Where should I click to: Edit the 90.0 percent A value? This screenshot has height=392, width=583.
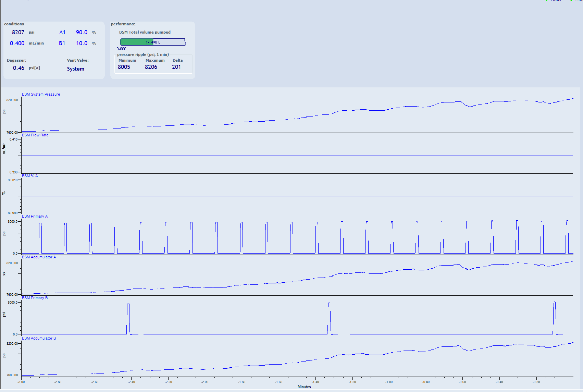(82, 32)
